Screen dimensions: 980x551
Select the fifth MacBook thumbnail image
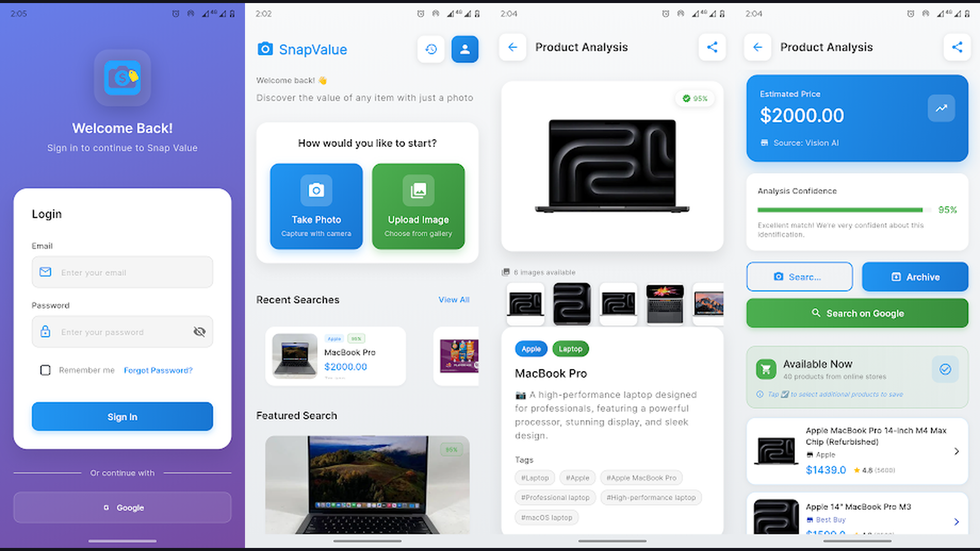pos(708,304)
